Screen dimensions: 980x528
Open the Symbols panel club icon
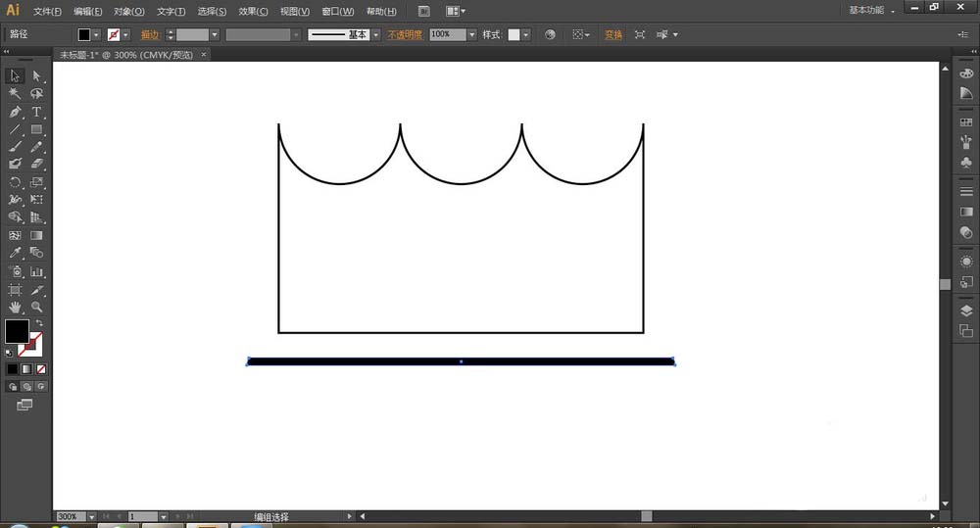(x=966, y=163)
